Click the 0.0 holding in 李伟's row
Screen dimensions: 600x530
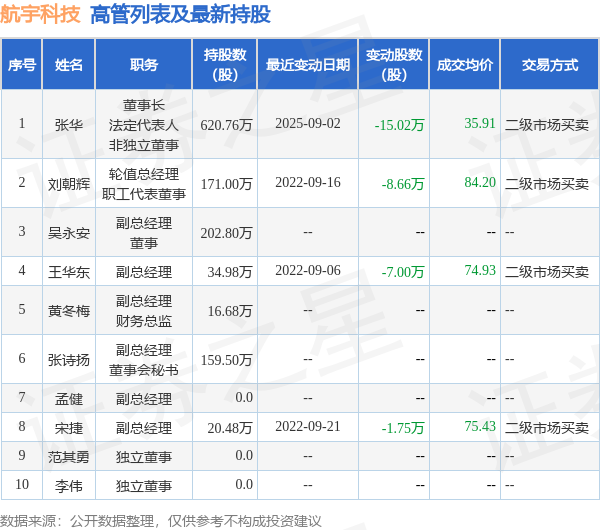[244, 484]
